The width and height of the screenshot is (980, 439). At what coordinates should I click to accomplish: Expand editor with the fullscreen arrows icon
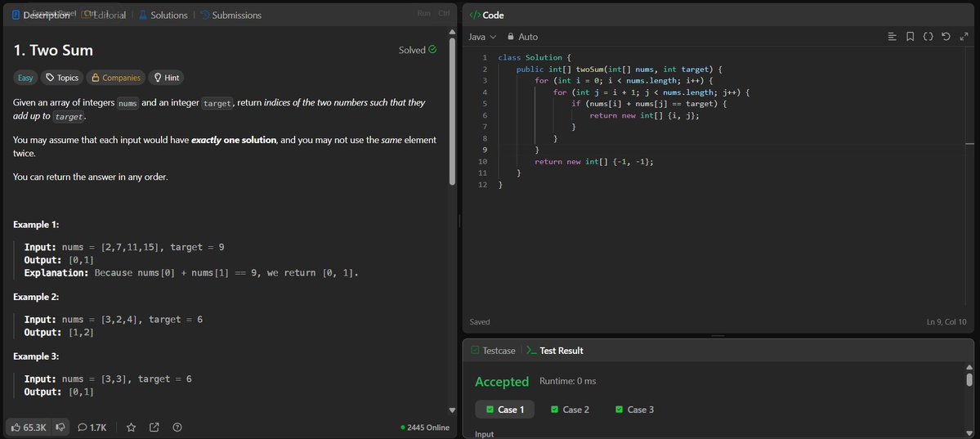coord(964,37)
